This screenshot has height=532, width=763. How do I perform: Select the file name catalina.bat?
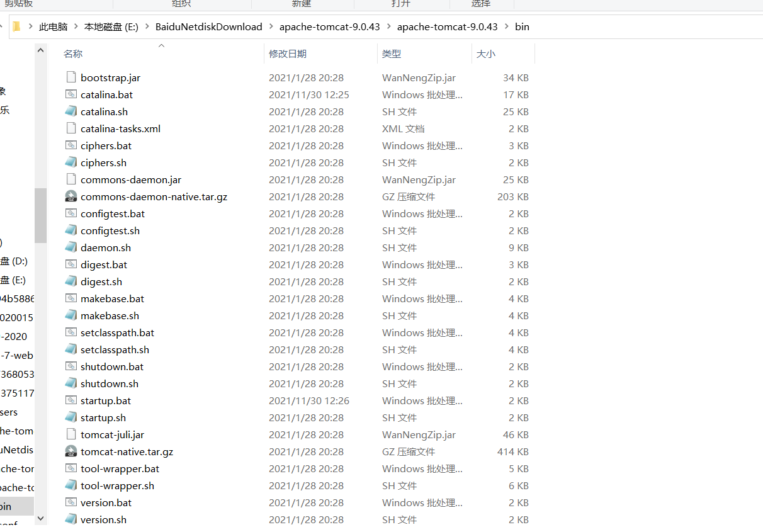(x=106, y=94)
